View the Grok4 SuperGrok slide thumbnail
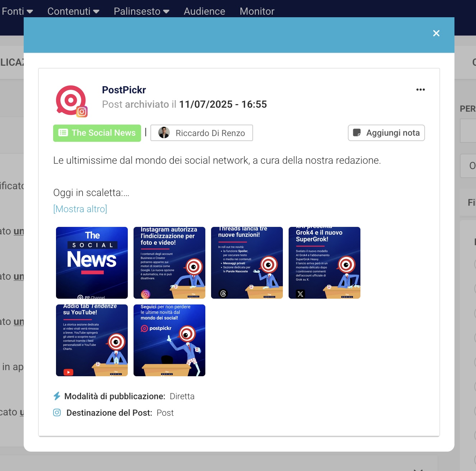 coord(325,263)
